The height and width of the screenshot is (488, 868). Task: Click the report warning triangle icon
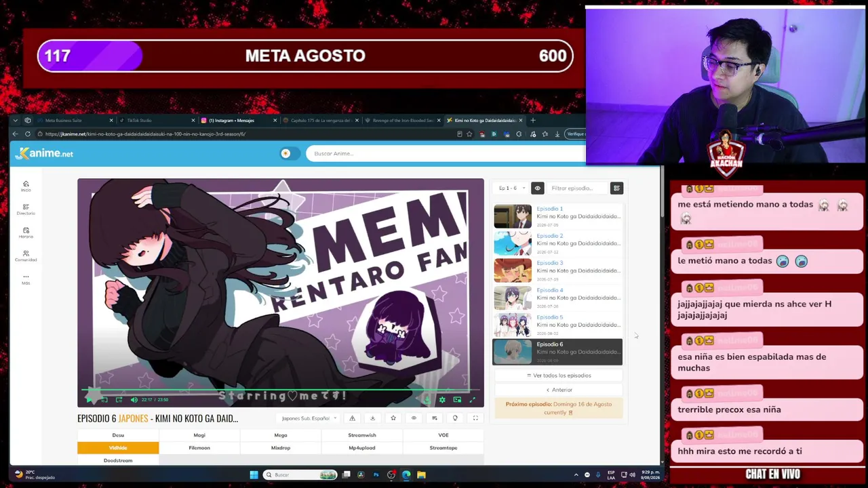pyautogui.click(x=352, y=418)
